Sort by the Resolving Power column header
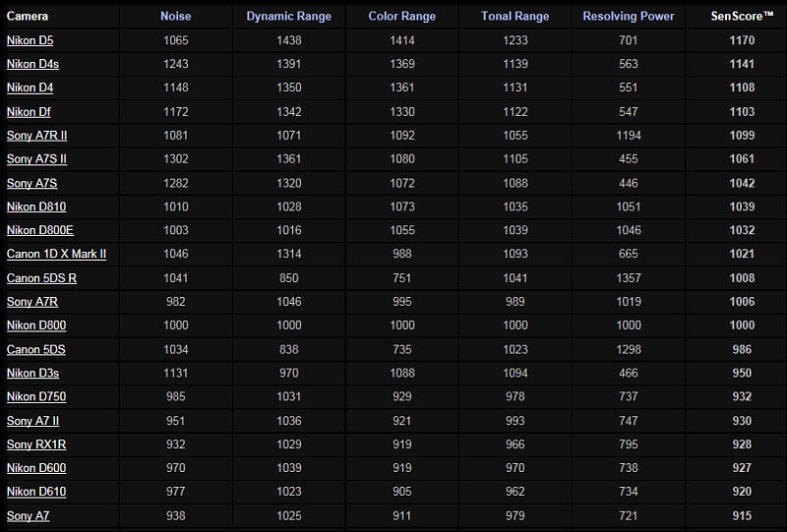Screen dimensions: 787x532 coord(629,16)
